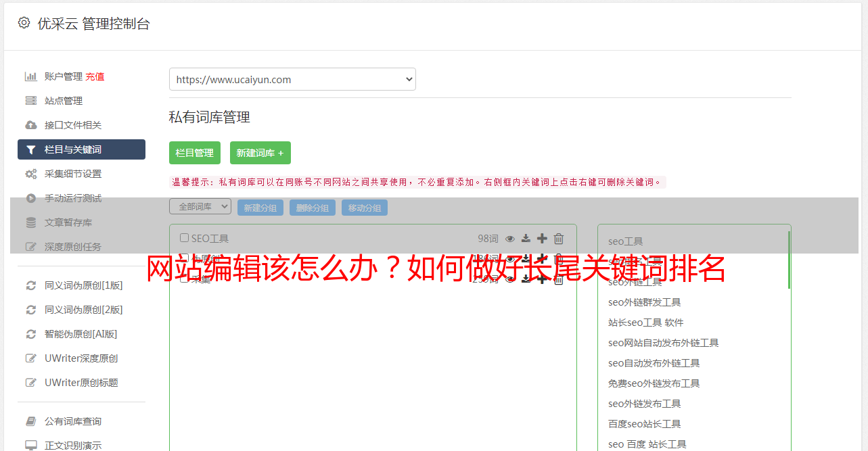This screenshot has height=451, width=868.
Task: Click the database icon for 文章暂存库
Action: 31,222
